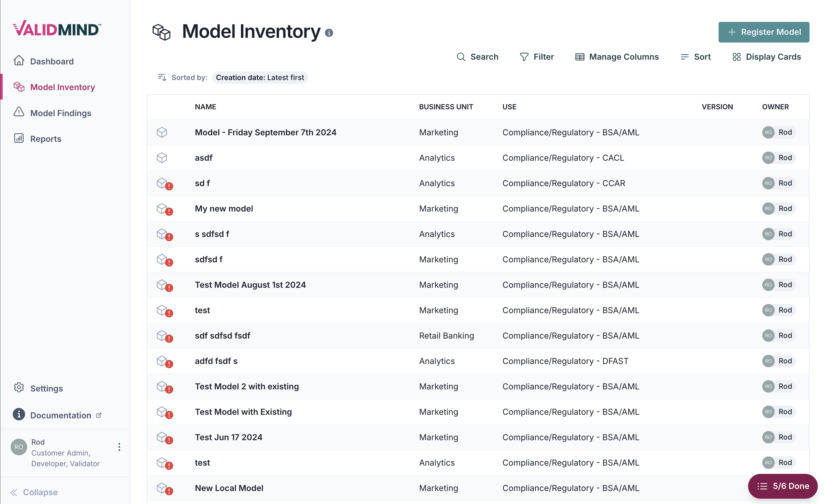Open Manage Columns
Screen dimensions: 824x504
tap(616, 56)
